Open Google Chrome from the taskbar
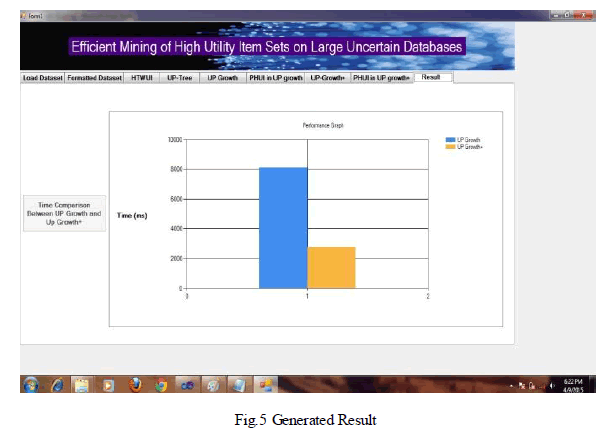Image resolution: width=601 pixels, height=429 pixels. pos(161,384)
